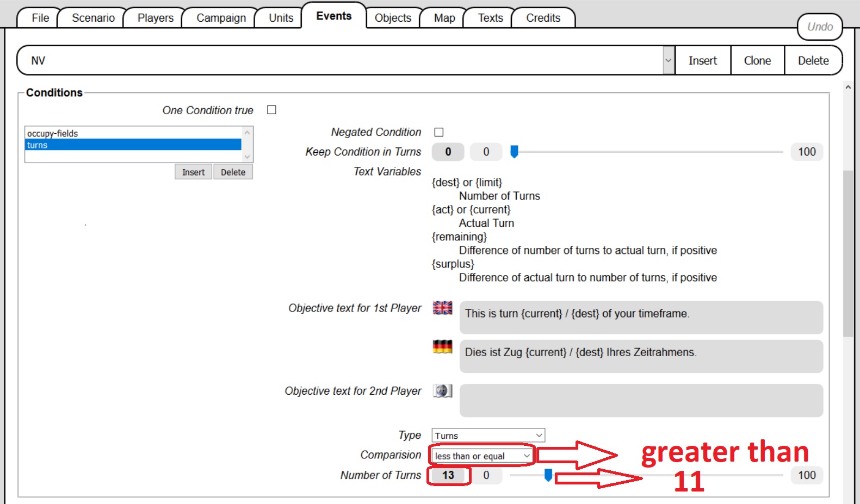Click the NV event name field
860x504 pixels.
click(x=341, y=60)
